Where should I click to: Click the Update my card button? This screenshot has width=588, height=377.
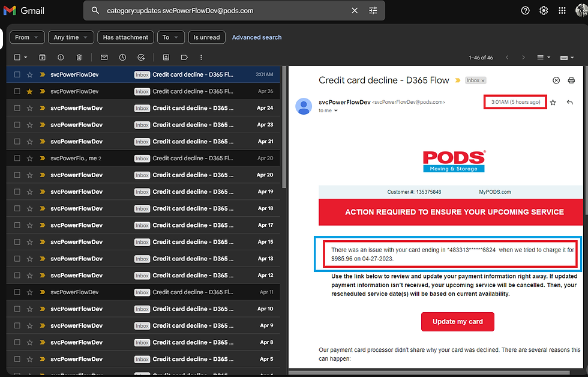coord(457,322)
